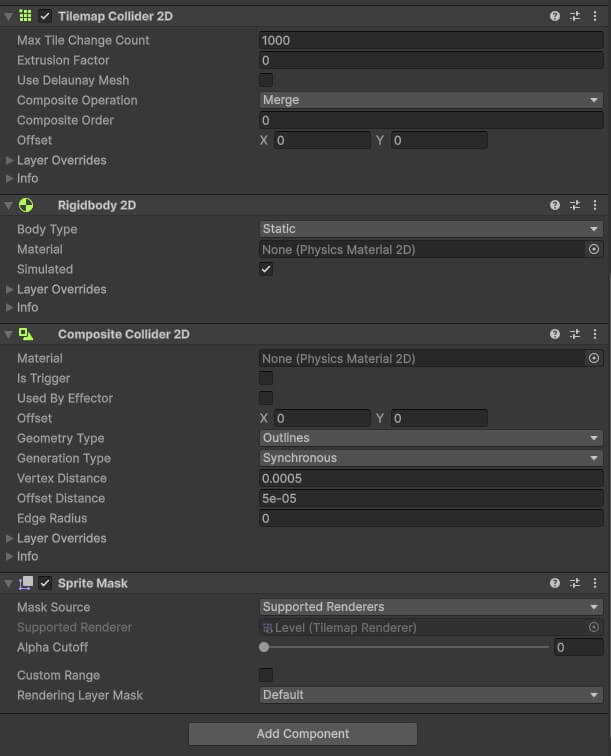Toggle Tilemap Collider 2D enabled checkbox
This screenshot has width=611, height=756.
pyautogui.click(x=45, y=16)
